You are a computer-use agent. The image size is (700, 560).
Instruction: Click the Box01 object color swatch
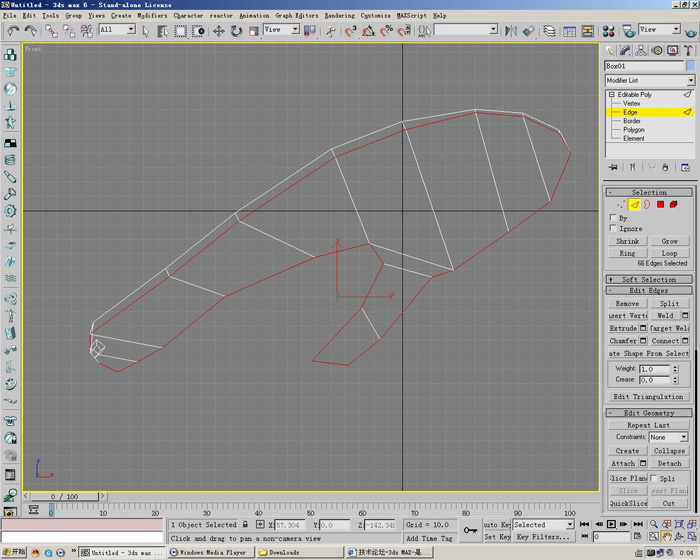point(691,66)
